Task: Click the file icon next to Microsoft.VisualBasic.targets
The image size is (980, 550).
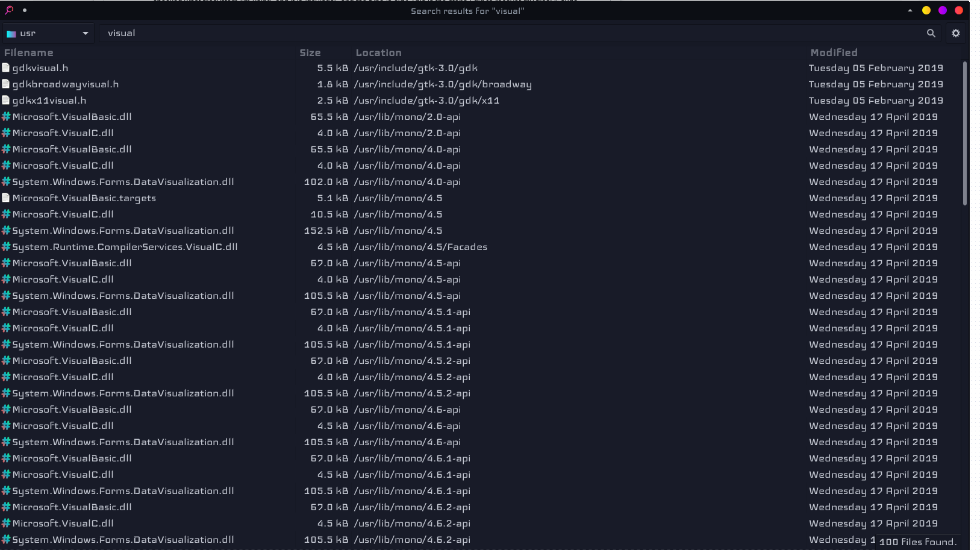Action: (6, 198)
